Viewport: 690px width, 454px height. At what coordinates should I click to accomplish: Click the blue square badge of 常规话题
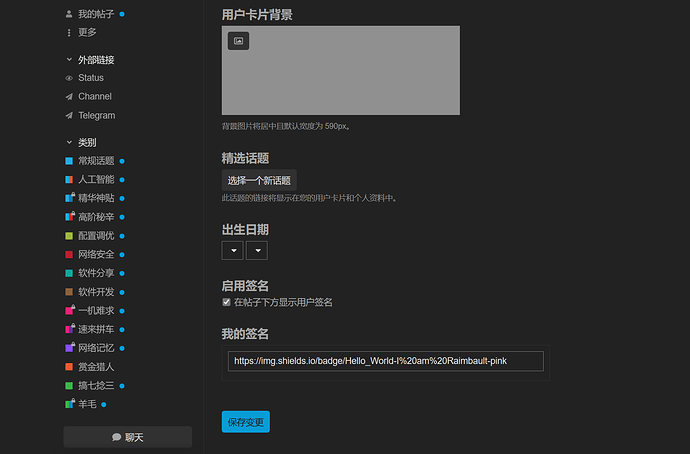pyautogui.click(x=69, y=161)
